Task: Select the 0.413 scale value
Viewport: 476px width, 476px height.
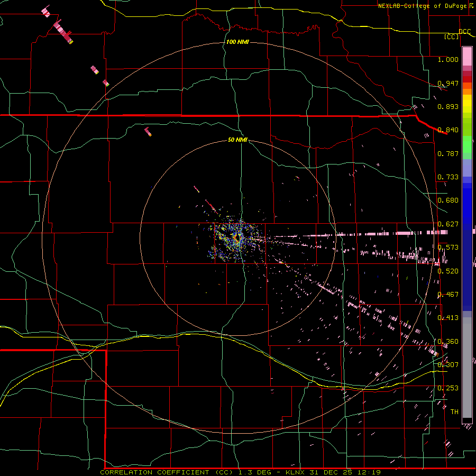Action: click(x=448, y=318)
